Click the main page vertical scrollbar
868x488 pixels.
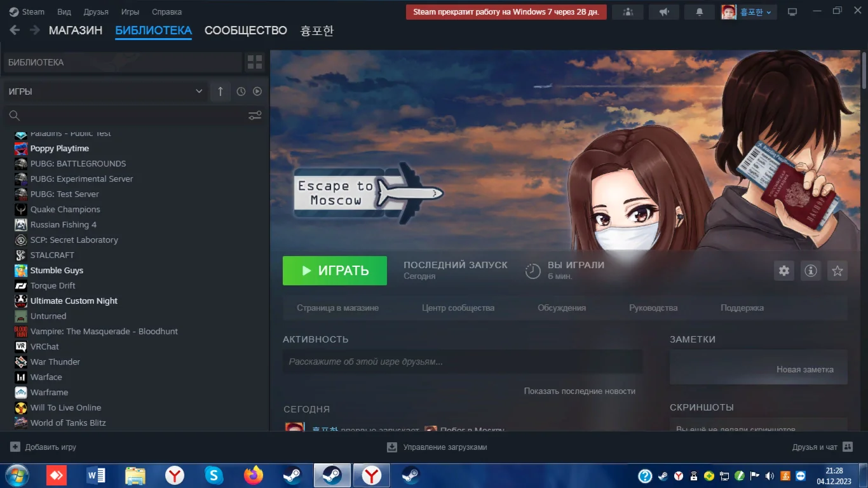coord(864,70)
